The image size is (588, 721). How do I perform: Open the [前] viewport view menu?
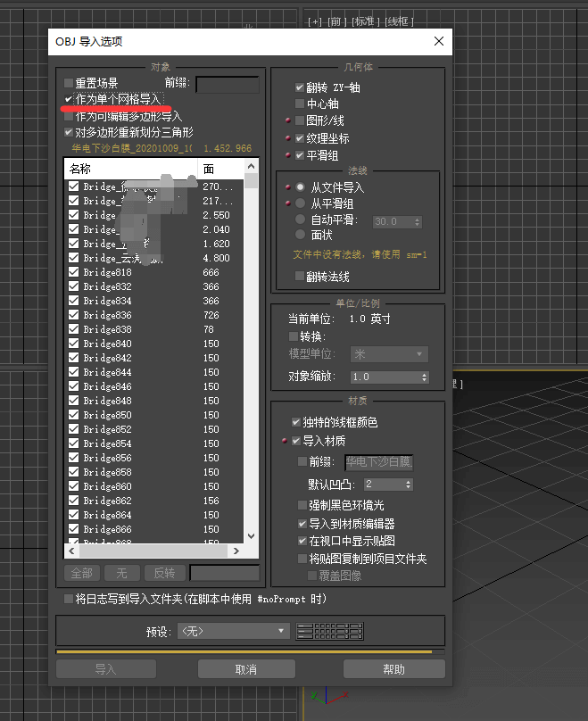point(336,21)
